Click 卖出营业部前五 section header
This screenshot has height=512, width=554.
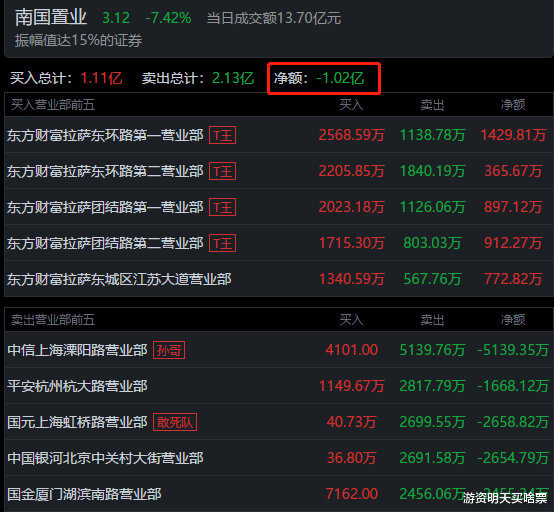(53, 320)
